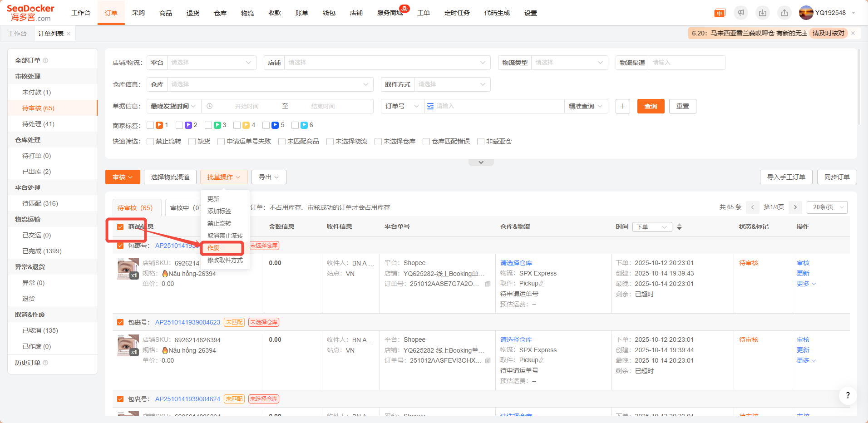This screenshot has height=423, width=868.
Task: Click the plus icon to add search condition
Action: click(x=622, y=106)
